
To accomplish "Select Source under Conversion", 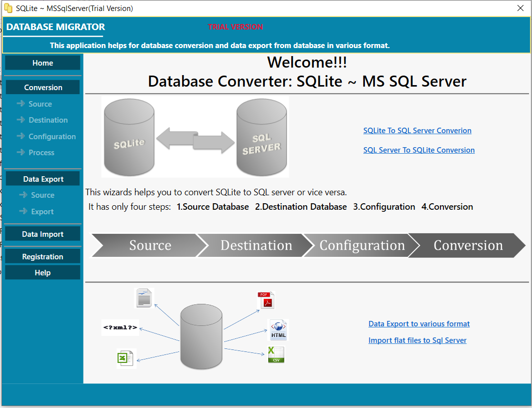I will (40, 104).
